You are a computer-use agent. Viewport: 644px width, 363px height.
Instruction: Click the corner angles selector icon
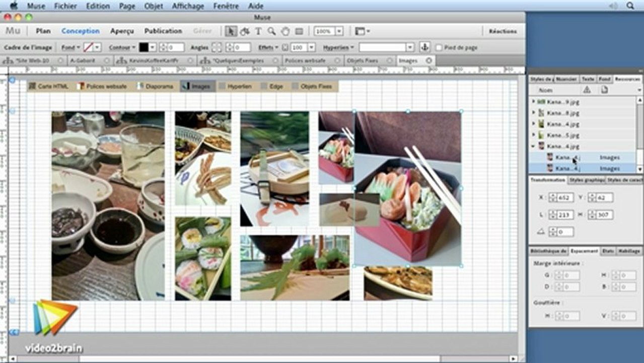point(217,47)
